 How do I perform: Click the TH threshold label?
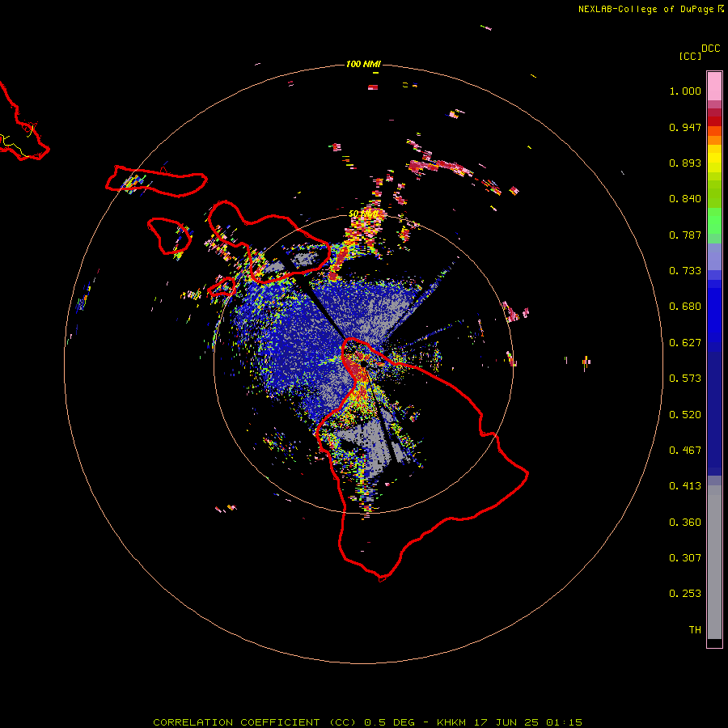[x=695, y=630]
